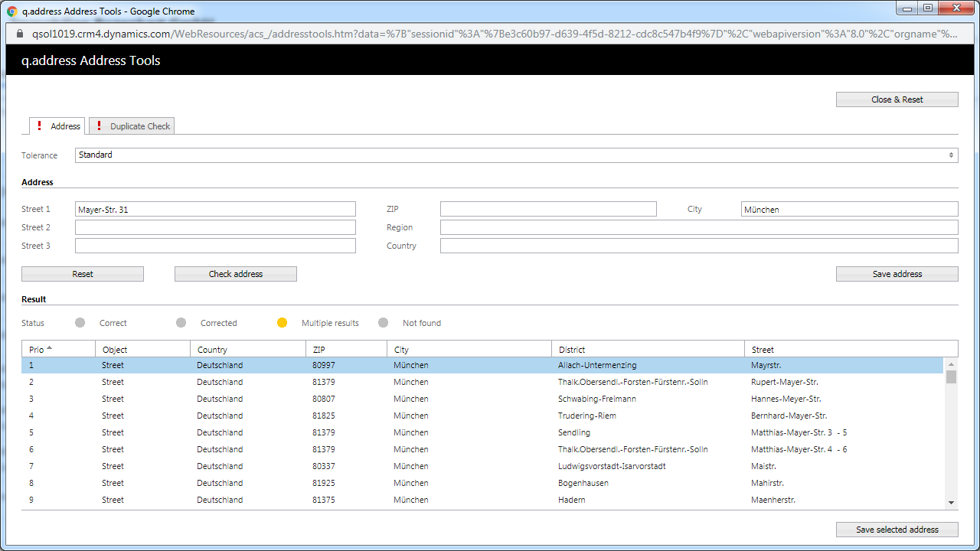Focus the Street 1 input field
This screenshot has width=980, height=551.
tap(215, 209)
